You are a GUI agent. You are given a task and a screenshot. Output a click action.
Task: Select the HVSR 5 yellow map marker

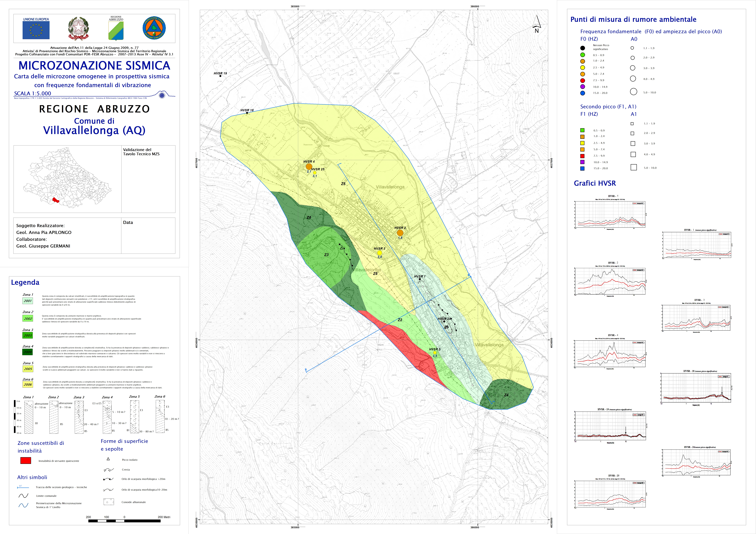435,352
